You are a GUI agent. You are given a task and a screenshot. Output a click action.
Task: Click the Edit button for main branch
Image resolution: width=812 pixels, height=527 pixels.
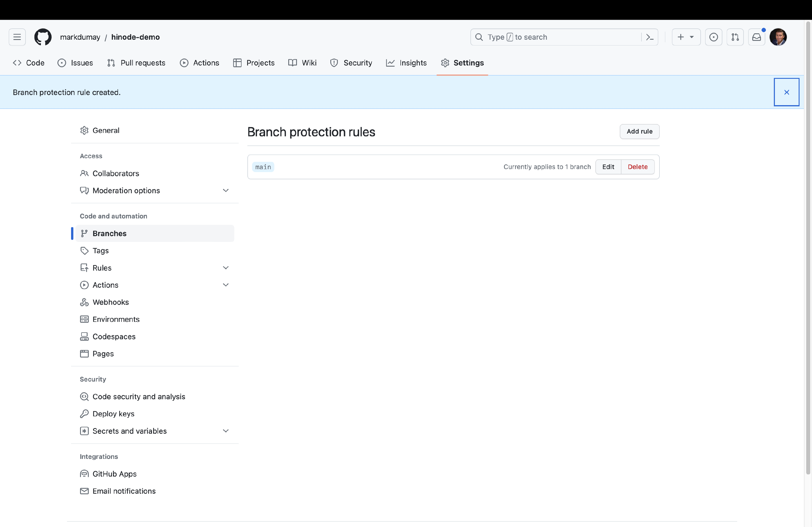pos(608,166)
